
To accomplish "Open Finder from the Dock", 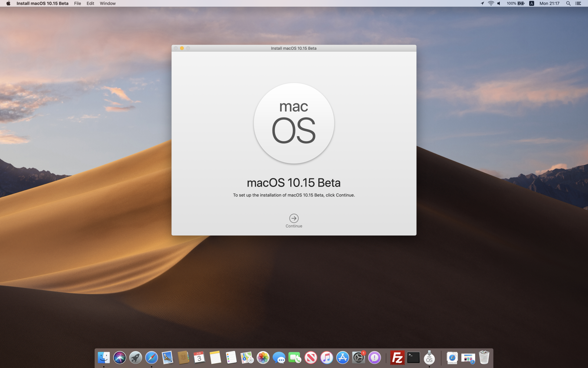I will [x=104, y=357].
